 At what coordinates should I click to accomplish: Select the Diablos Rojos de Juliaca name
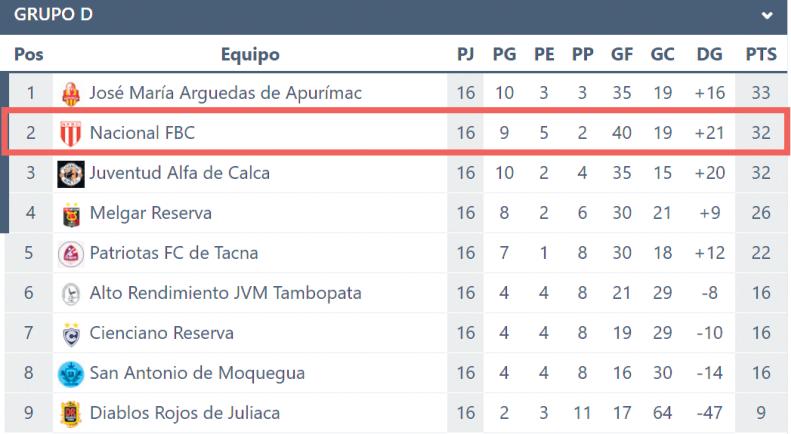click(x=185, y=413)
